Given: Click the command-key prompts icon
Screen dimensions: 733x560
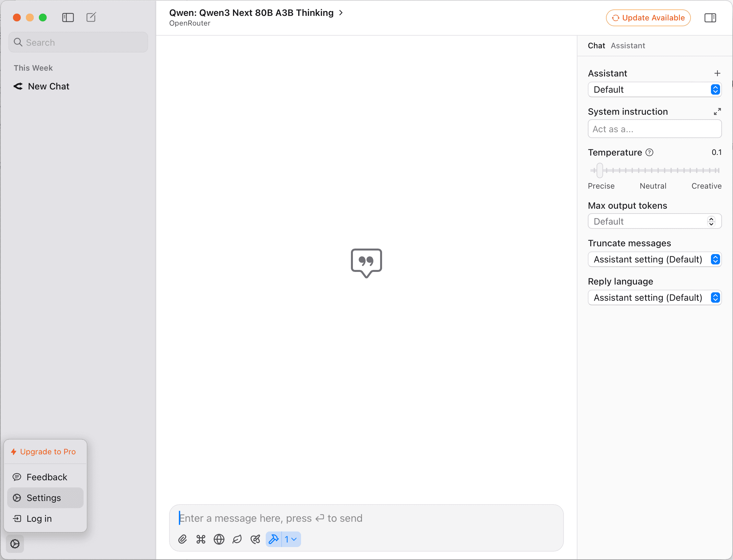Looking at the screenshot, I should point(201,539).
